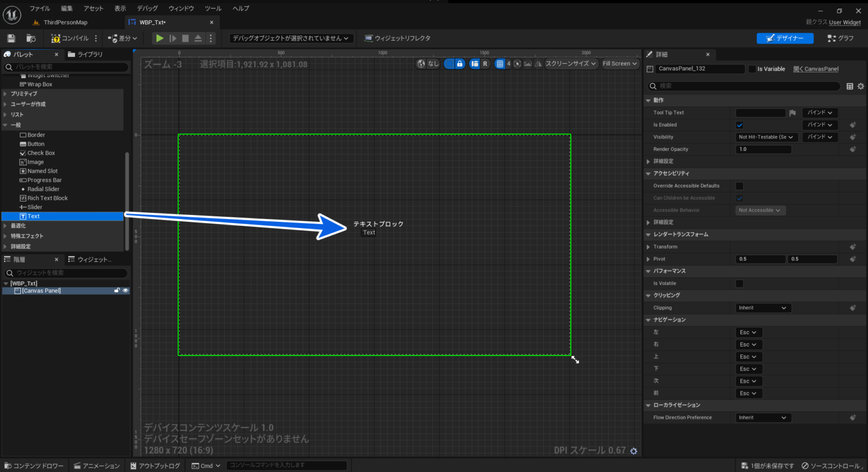Image resolution: width=868 pixels, height=472 pixels.
Task: Enable the Is Variable checkbox for CanvasPanel_132
Action: pyautogui.click(x=752, y=68)
